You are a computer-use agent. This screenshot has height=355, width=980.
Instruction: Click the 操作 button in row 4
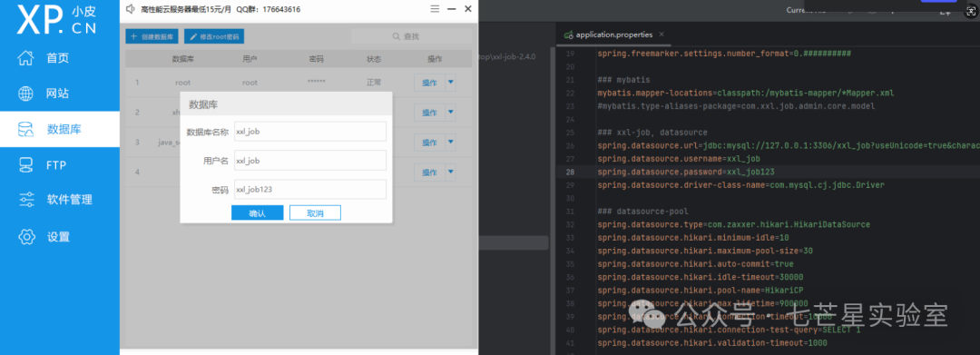(429, 173)
